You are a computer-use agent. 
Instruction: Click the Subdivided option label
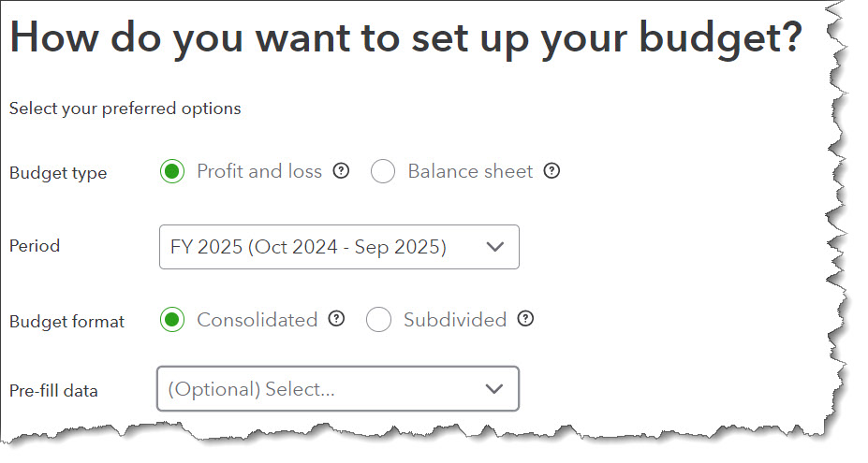coord(455,320)
